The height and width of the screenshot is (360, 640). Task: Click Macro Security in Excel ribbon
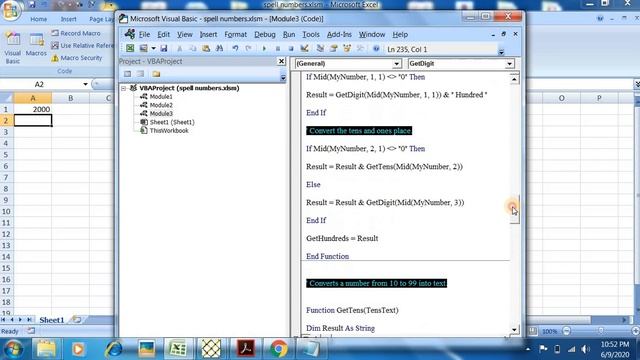pos(77,58)
